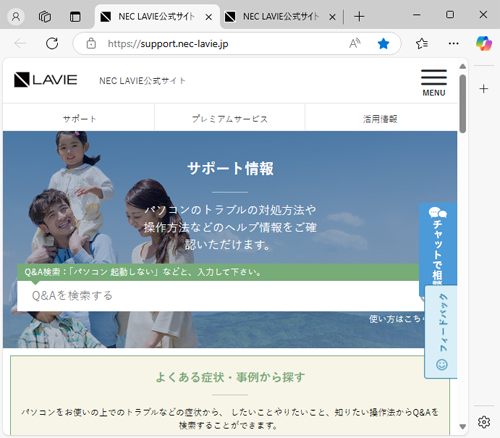Turn on Read aloud icon

pyautogui.click(x=355, y=43)
